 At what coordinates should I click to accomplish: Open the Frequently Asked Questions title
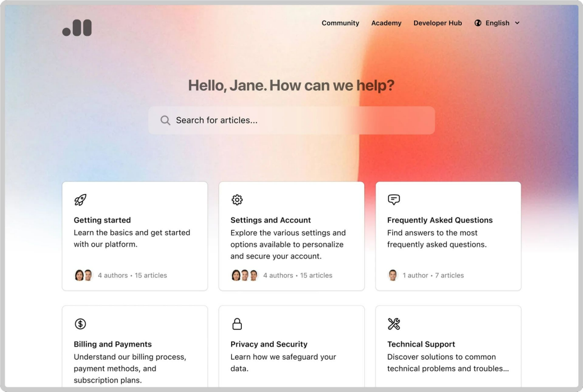pos(440,220)
